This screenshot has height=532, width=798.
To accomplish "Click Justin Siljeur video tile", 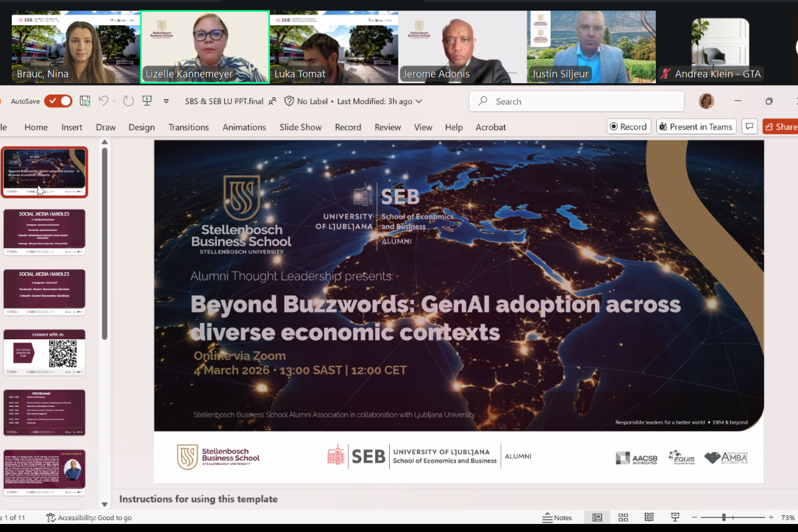I will coord(591,47).
